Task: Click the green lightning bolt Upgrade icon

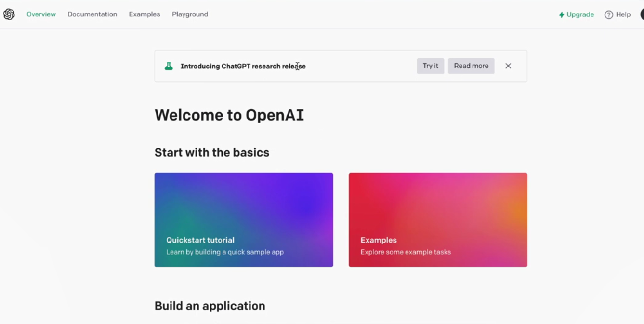Action: point(561,15)
